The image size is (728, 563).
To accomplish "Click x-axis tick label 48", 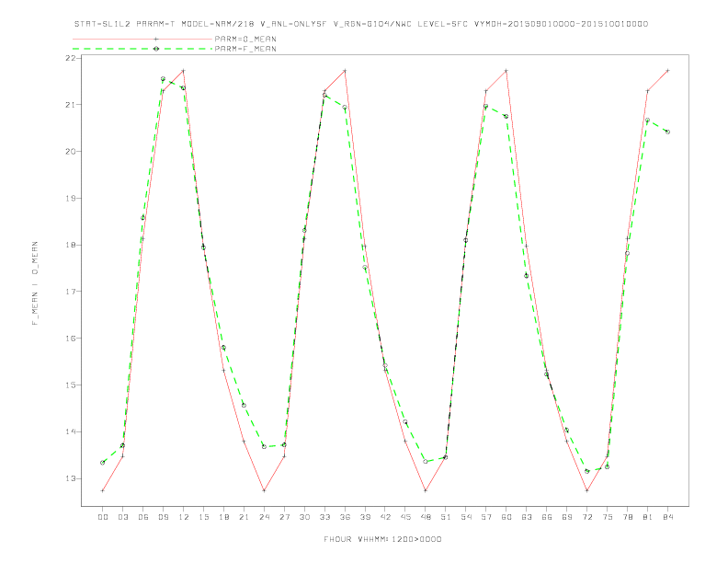I will 426,517.
